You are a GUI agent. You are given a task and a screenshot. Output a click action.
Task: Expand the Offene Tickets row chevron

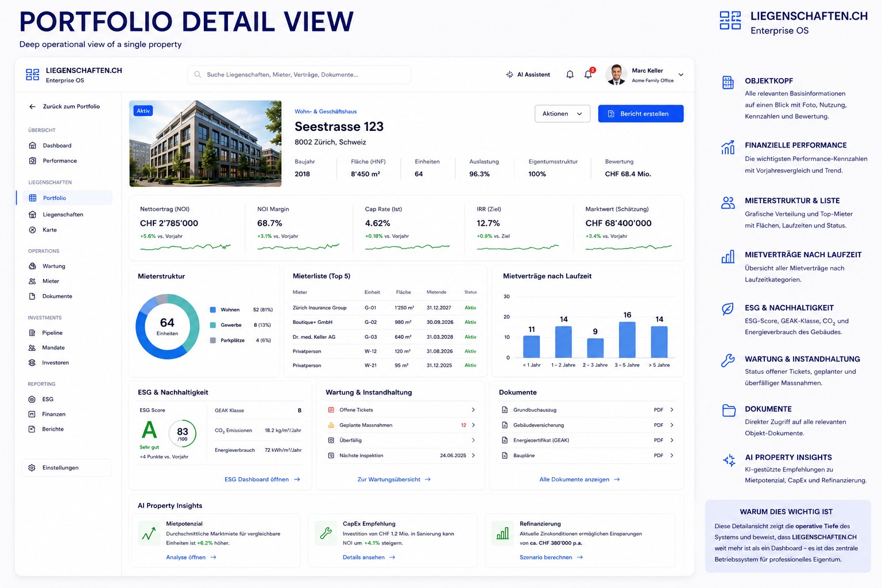pyautogui.click(x=473, y=410)
